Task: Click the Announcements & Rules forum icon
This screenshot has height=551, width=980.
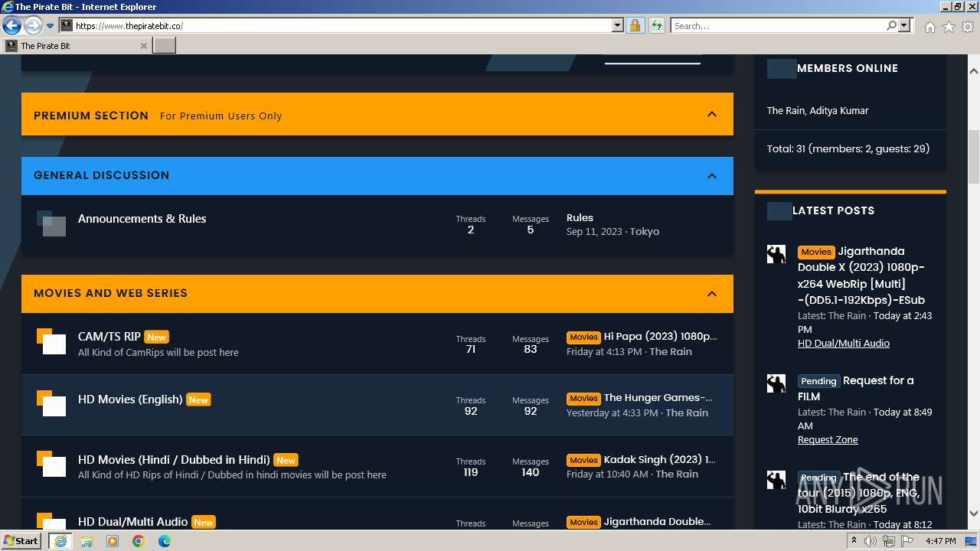Action: pyautogui.click(x=51, y=223)
